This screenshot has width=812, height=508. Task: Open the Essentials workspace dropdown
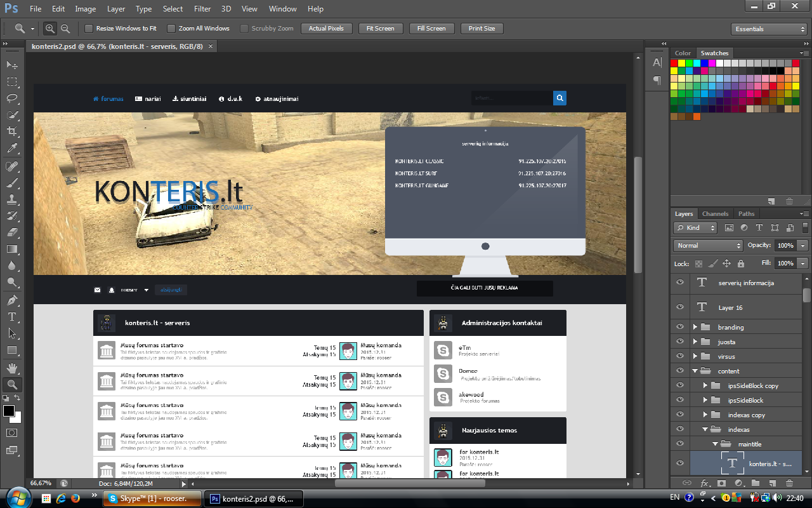pos(769,29)
